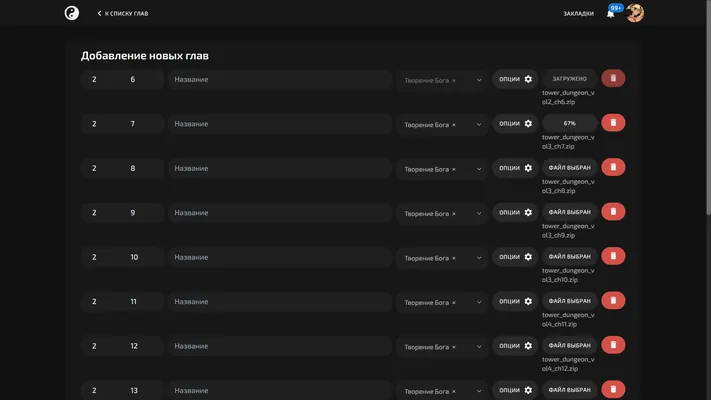Viewport: 711px width, 400px height.
Task: Click file name tower_dungeon_vol3_ch8.zip
Action: pyautogui.click(x=568, y=186)
